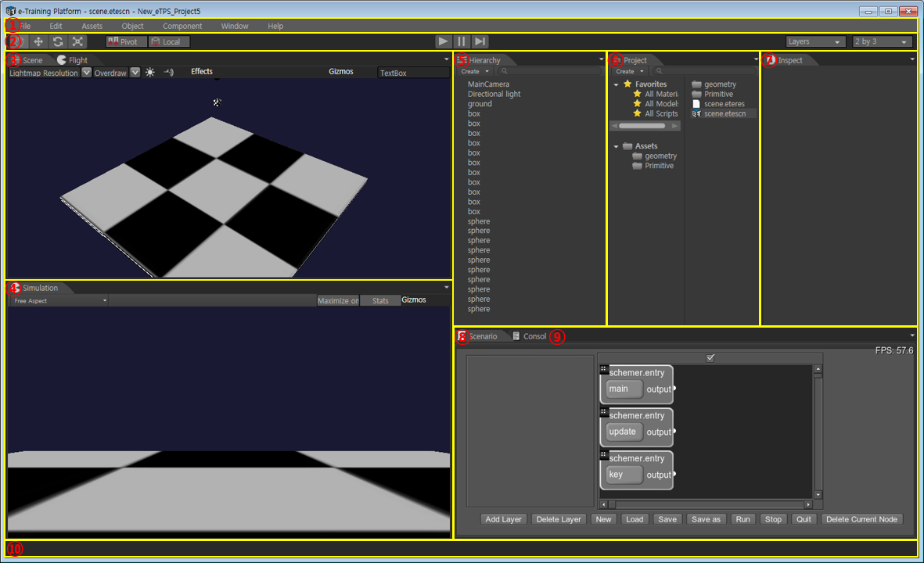924x563 pixels.
Task: Click the Step forward button
Action: tap(481, 41)
